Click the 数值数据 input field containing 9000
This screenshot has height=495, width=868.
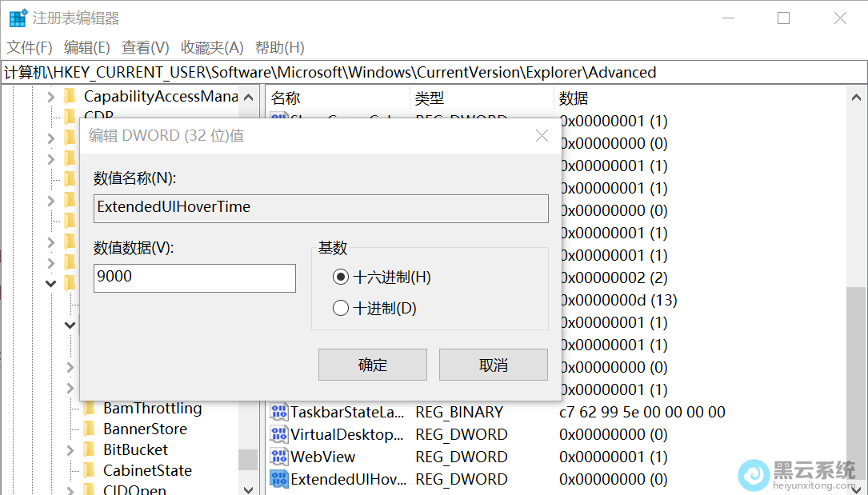point(194,277)
